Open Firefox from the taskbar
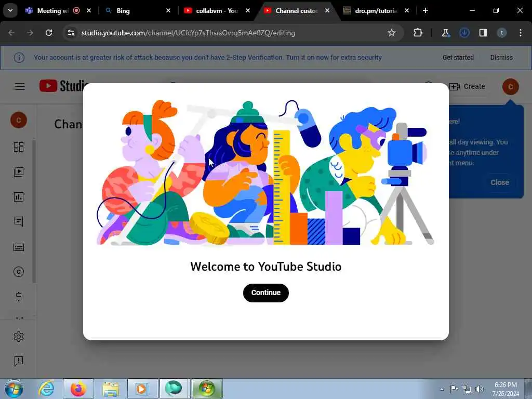This screenshot has width=532, height=399. [x=78, y=389]
